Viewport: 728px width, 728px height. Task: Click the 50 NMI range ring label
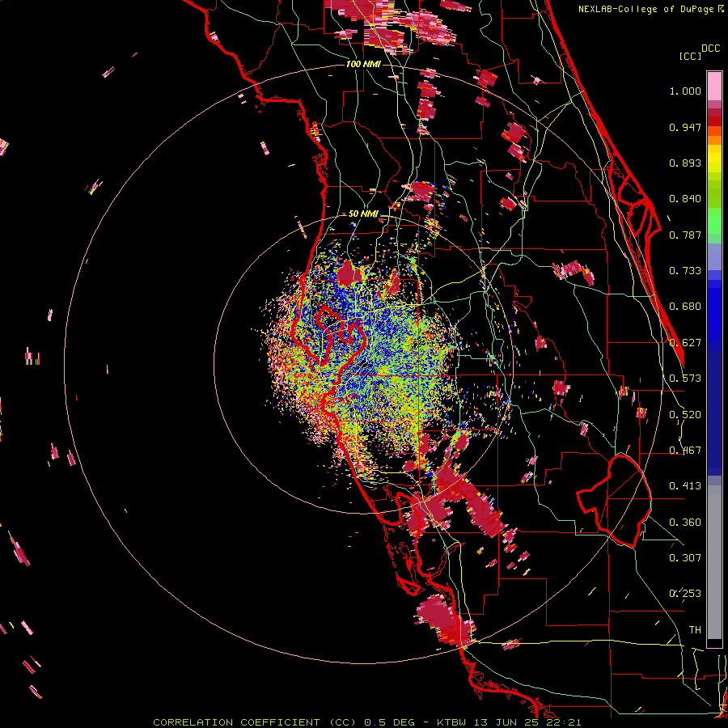click(x=363, y=214)
